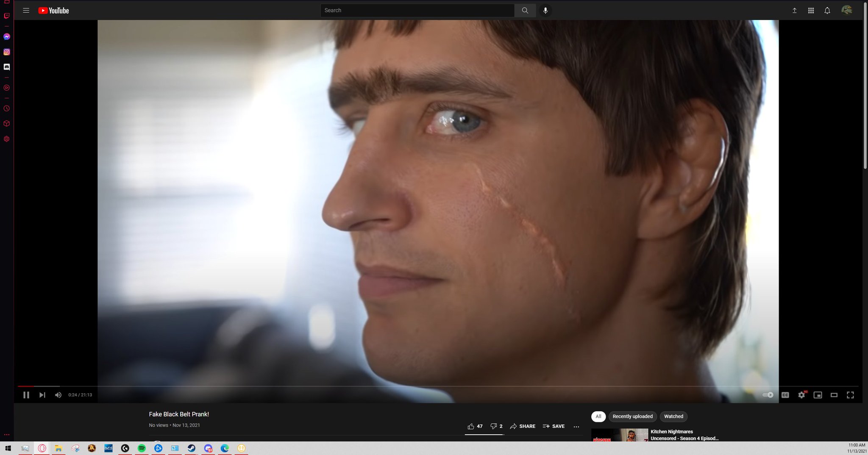Open Discord from the taskbar

(x=208, y=448)
